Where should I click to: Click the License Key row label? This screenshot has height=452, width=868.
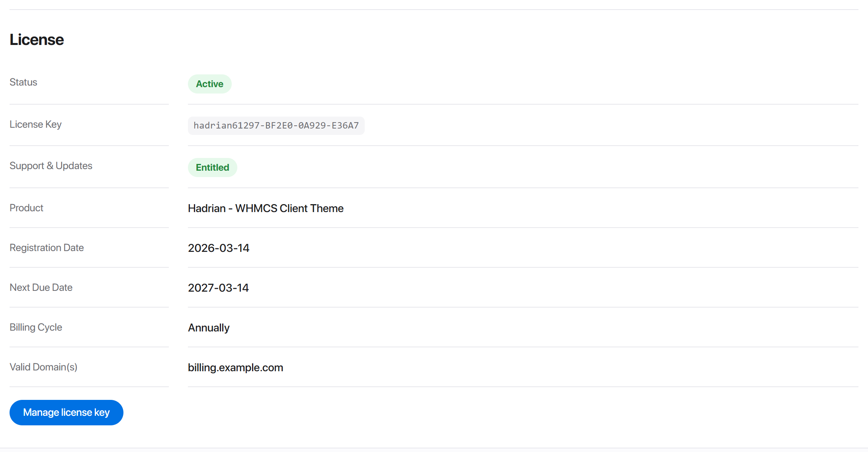point(35,125)
